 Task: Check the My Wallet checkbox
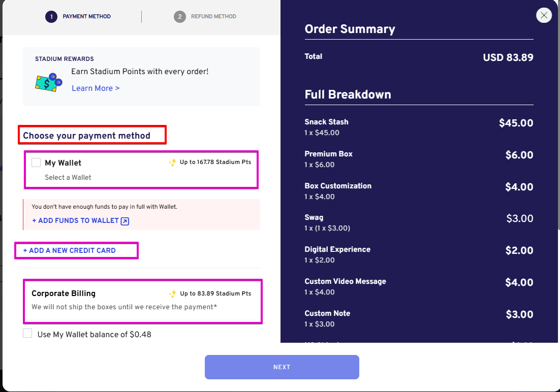(x=36, y=162)
